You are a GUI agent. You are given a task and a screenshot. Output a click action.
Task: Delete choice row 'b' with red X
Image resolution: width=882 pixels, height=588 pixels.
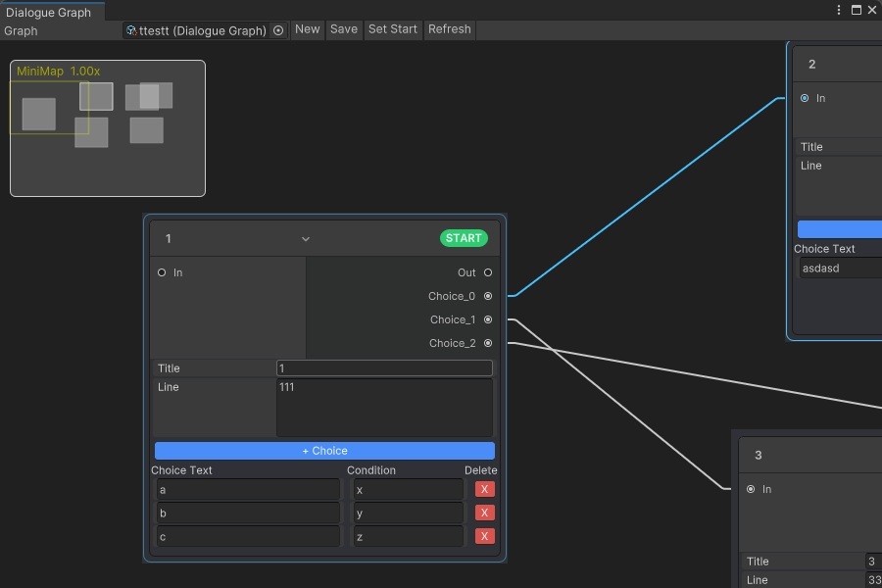[484, 513]
